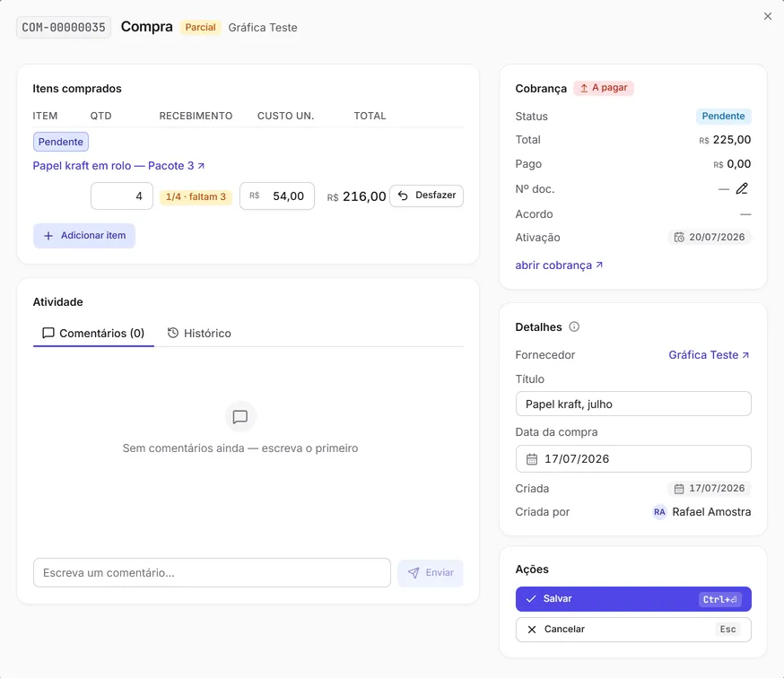Focus the quantity field showing 4
Viewport: 784px width, 678px height.
tap(121, 196)
